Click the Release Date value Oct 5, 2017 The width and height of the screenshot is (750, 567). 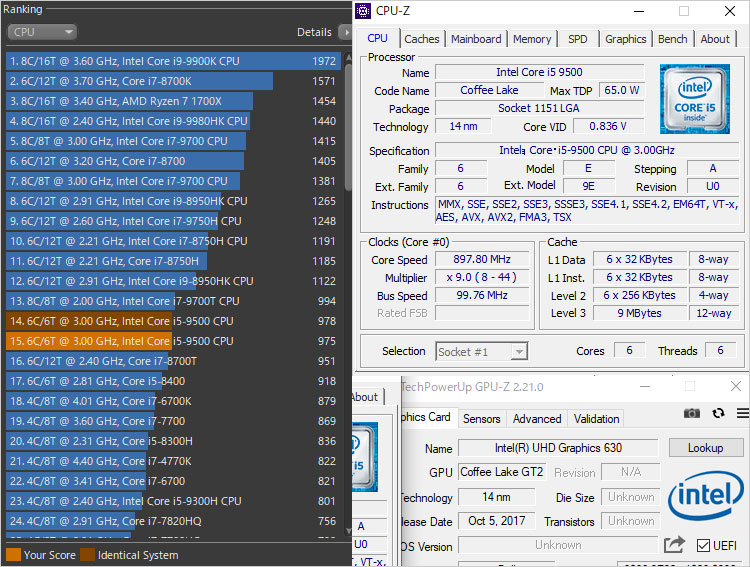(496, 521)
